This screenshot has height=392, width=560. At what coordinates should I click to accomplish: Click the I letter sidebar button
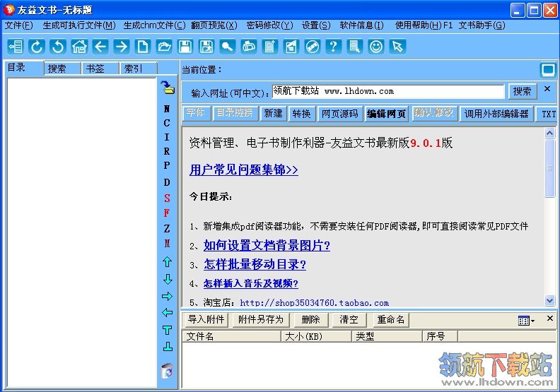[167, 137]
